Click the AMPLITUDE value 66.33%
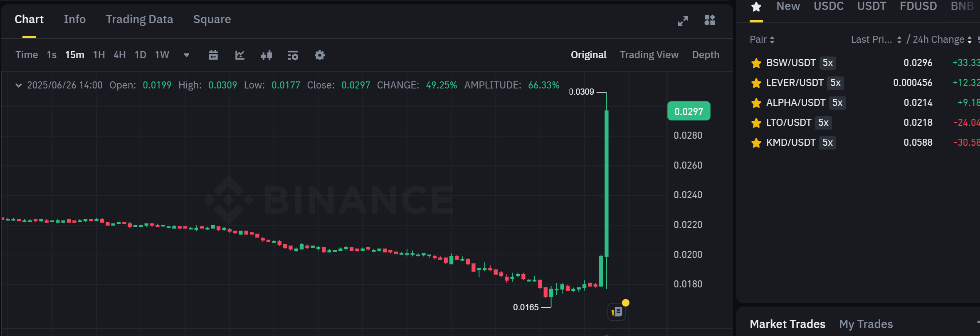 (543, 85)
